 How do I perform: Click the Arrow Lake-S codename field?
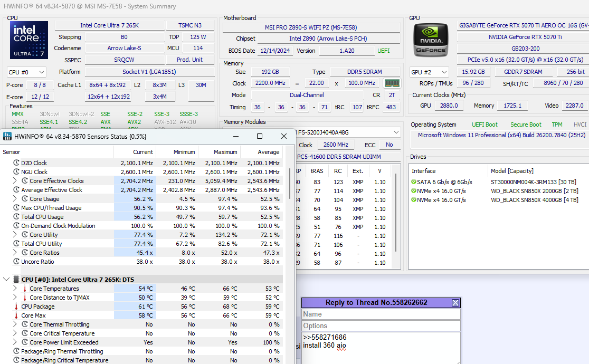pyautogui.click(x=125, y=48)
